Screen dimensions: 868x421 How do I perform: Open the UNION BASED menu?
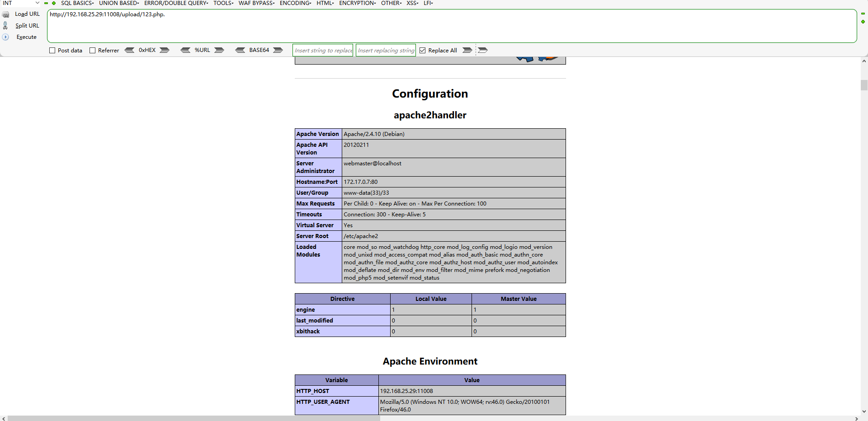119,3
